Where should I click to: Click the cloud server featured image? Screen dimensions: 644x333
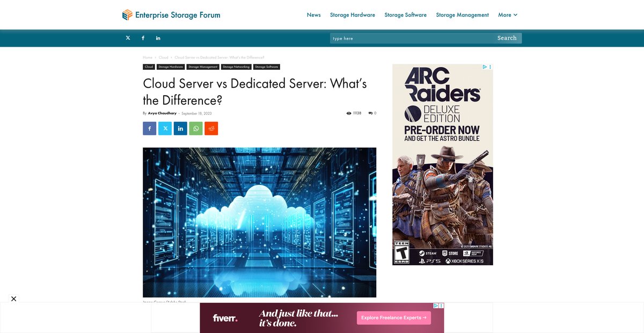(x=259, y=222)
